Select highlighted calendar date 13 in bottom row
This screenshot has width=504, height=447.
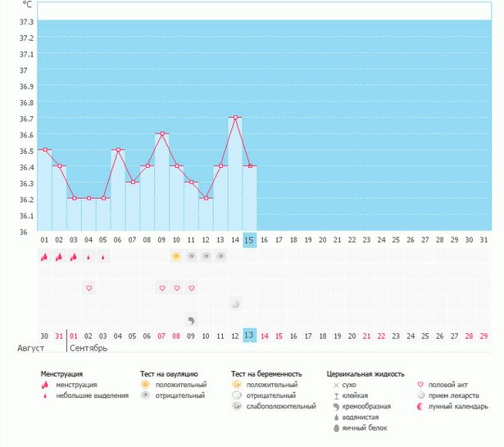[250, 336]
